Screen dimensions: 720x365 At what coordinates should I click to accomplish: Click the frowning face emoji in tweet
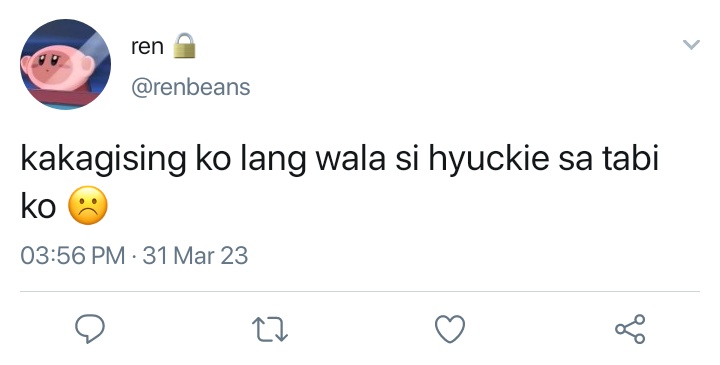[88, 206]
